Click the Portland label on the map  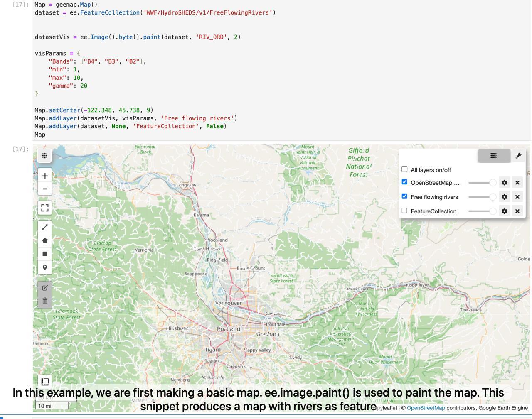(229, 329)
